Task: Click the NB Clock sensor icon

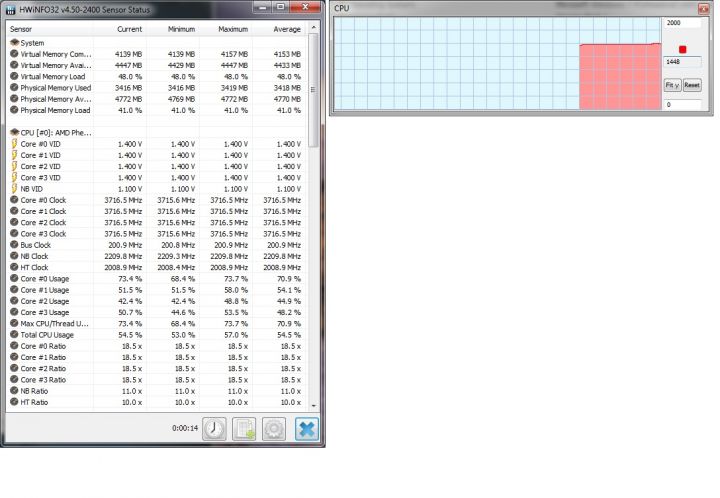Action: point(14,256)
